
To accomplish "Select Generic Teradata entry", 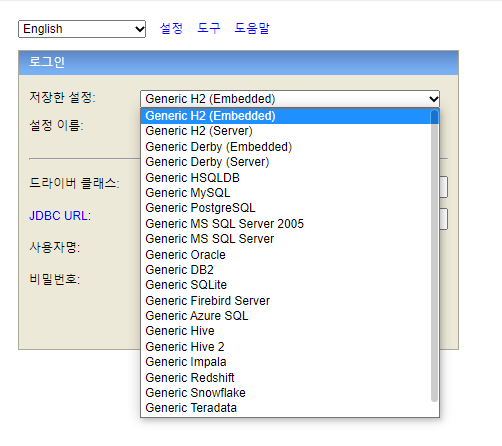I will tap(286, 408).
